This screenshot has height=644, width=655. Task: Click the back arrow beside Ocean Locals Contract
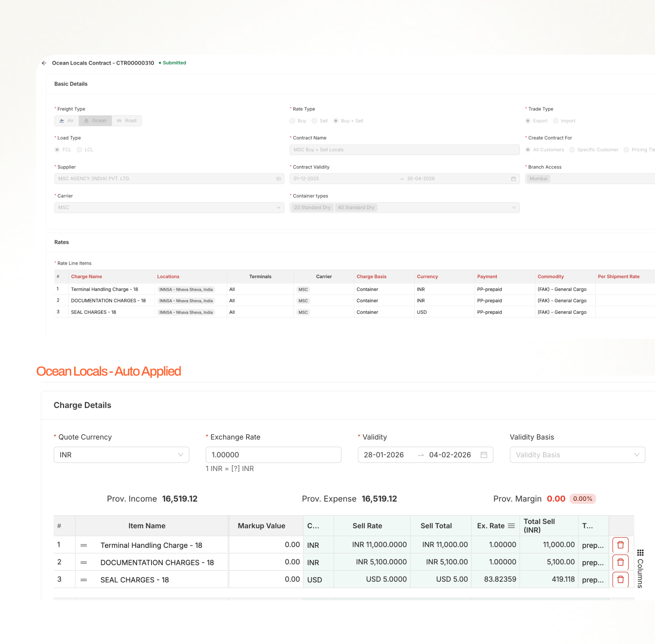point(44,63)
